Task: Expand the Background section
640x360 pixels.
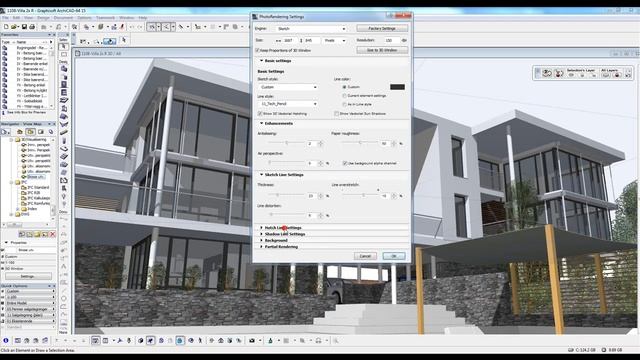Action: [261, 240]
